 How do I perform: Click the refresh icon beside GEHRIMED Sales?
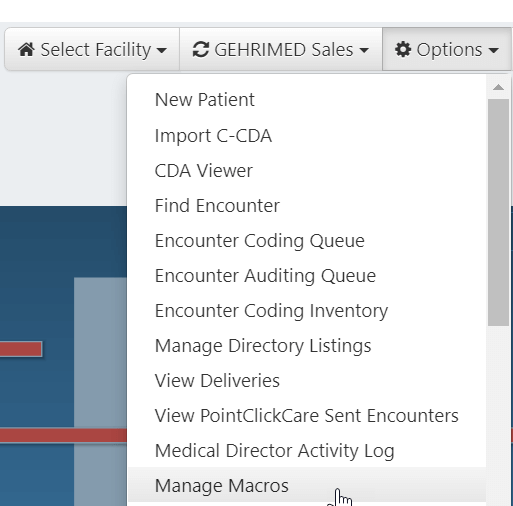click(x=201, y=50)
